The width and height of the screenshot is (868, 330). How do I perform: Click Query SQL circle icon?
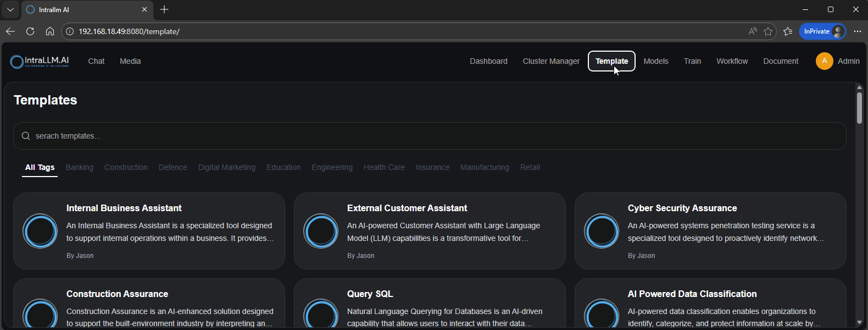[x=321, y=313]
